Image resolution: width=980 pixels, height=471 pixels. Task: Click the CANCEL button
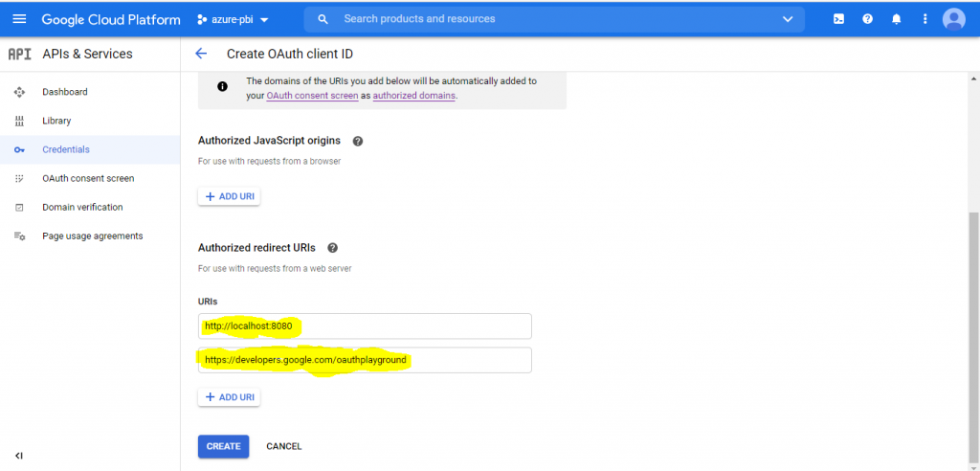click(283, 447)
